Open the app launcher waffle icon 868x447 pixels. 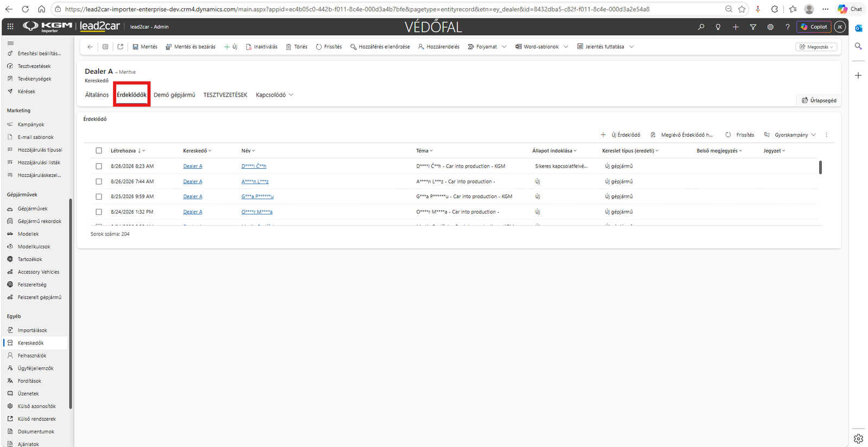click(10, 26)
